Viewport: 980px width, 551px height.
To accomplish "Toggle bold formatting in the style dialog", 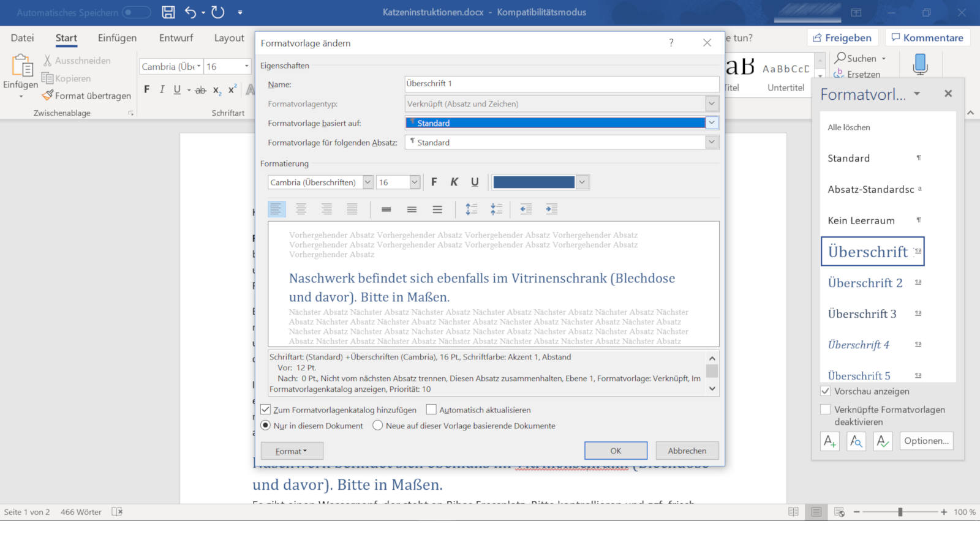I will [x=434, y=182].
